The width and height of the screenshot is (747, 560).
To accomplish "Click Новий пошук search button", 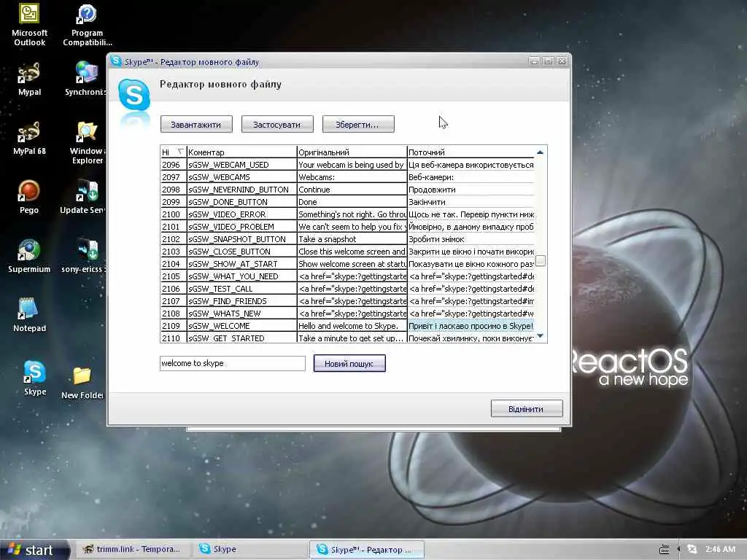I will (349, 363).
